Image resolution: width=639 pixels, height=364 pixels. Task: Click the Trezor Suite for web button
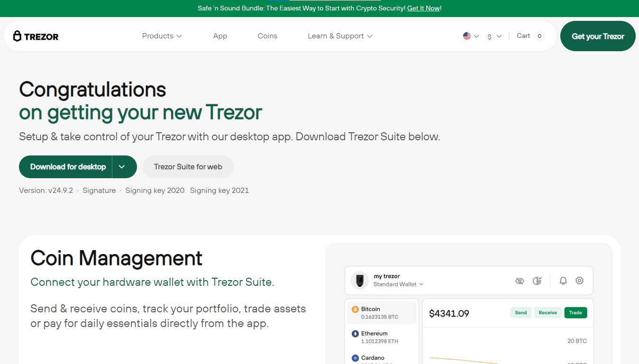coord(188,167)
